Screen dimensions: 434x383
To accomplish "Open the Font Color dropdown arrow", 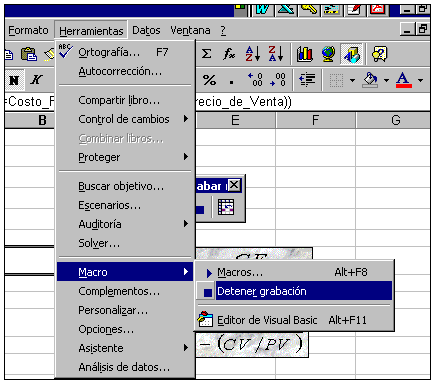I will (421, 80).
